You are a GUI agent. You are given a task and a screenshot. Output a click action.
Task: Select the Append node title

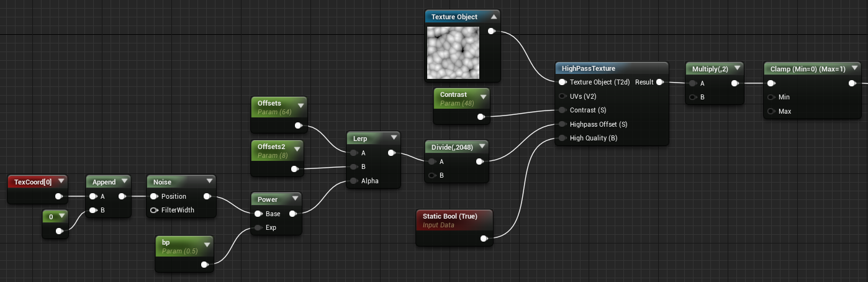[104, 182]
